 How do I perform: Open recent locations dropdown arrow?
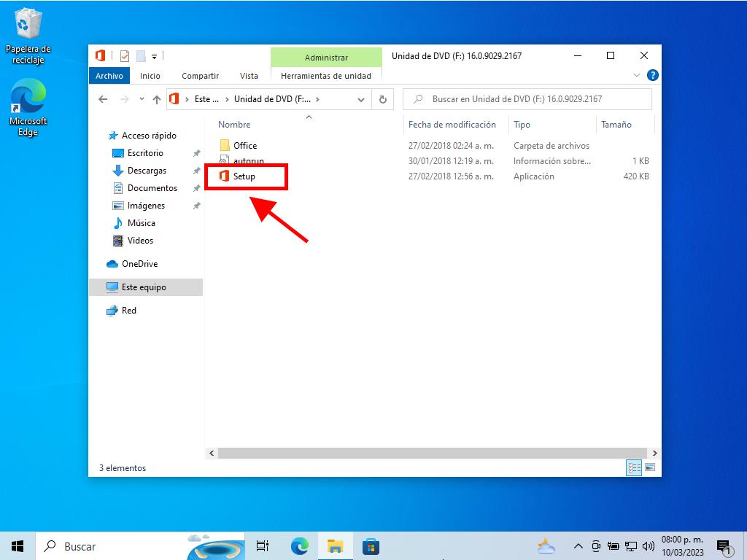tap(140, 99)
